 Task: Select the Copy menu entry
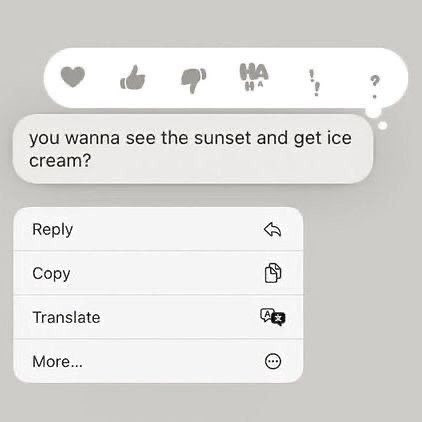158,273
